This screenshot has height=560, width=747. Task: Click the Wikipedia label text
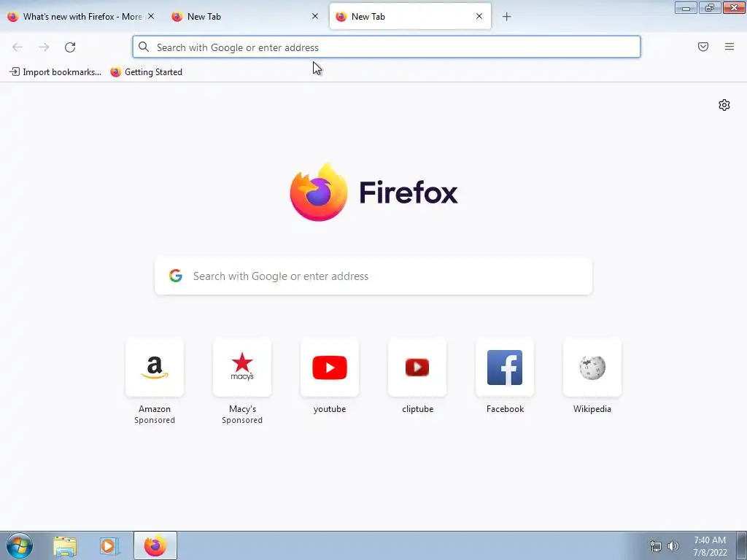(x=592, y=409)
